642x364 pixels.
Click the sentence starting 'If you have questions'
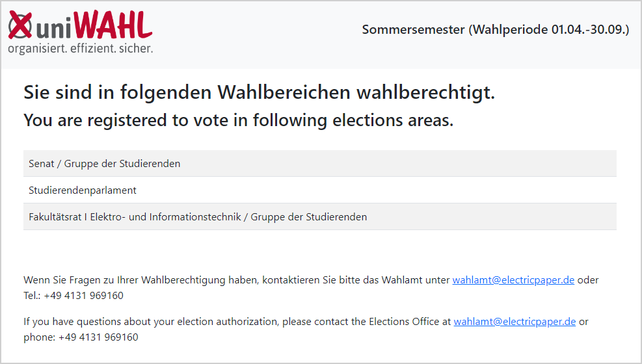pos(306,330)
